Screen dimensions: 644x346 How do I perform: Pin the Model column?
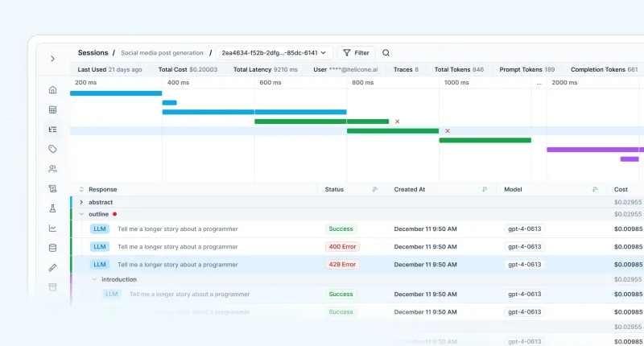595,189
